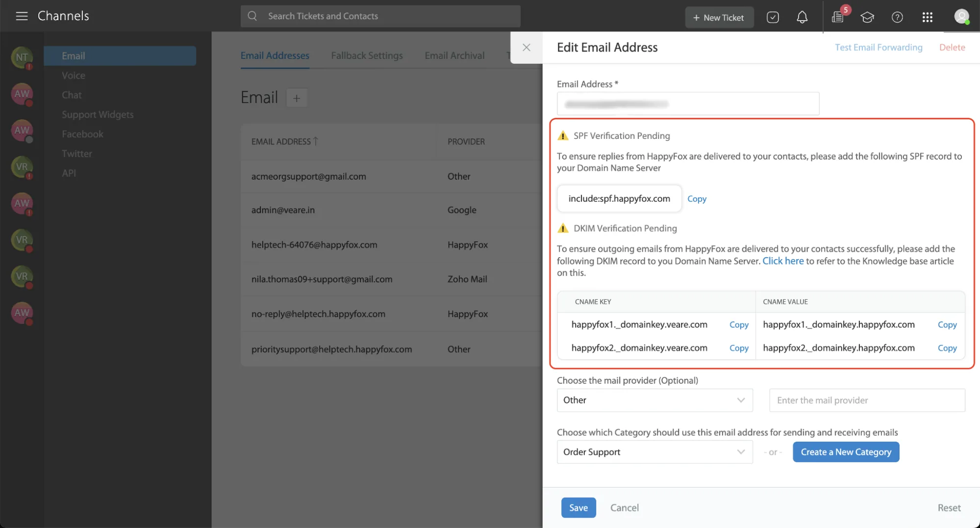This screenshot has height=528, width=980.
Task: Focus the Search Tickets and Contacts field
Action: point(380,16)
